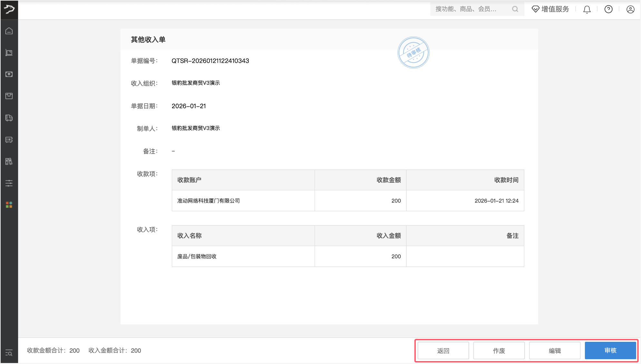Click the 作废 button to void the document
Screen dimensions: 641x364
[x=499, y=350]
